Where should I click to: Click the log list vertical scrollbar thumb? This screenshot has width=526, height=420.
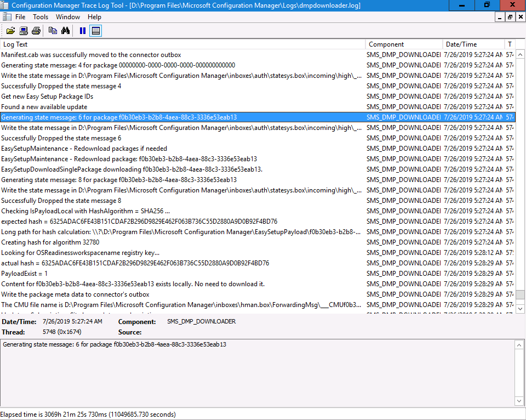coord(520,294)
